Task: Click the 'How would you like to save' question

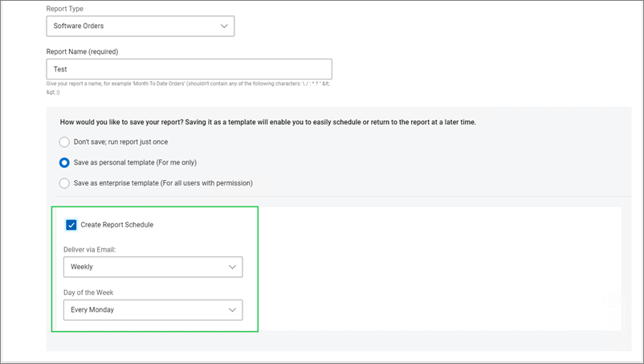Action: click(267, 122)
